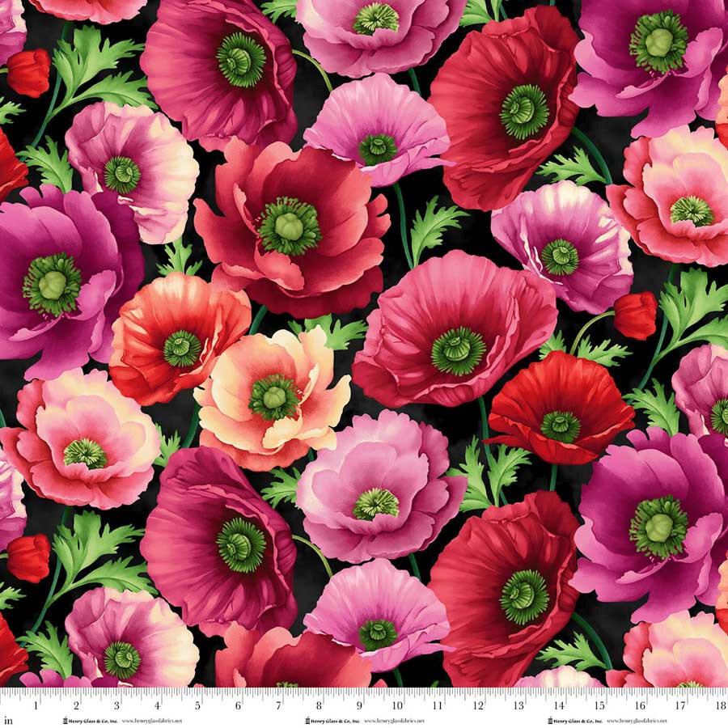Click the middle Henry Glass & Co. logo icon
728x728 pixels.
tap(308, 719)
